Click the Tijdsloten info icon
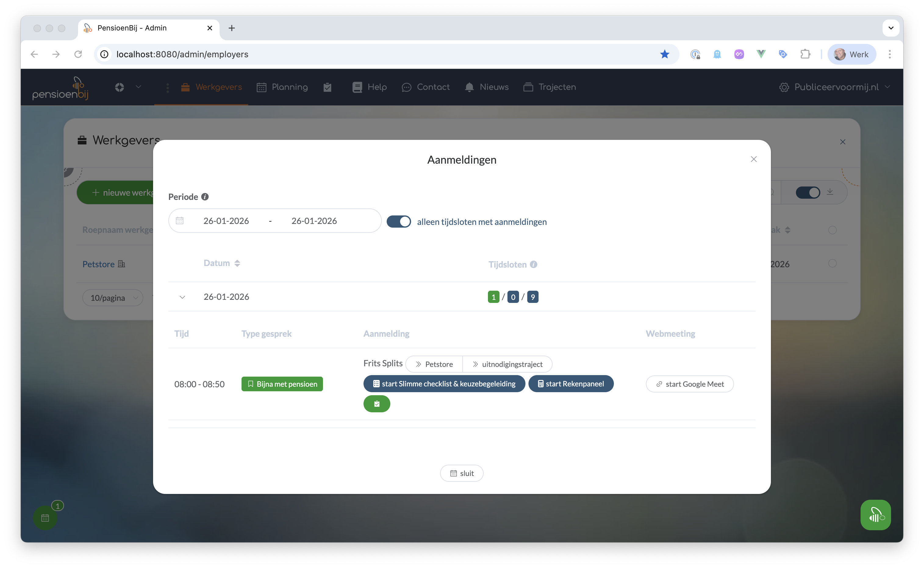This screenshot has height=568, width=924. [x=533, y=264]
